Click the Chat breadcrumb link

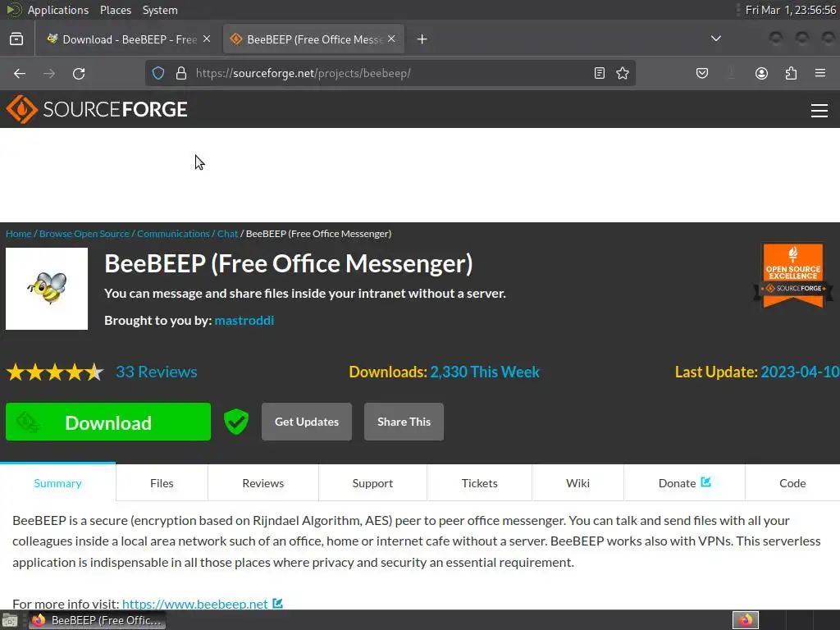(227, 234)
